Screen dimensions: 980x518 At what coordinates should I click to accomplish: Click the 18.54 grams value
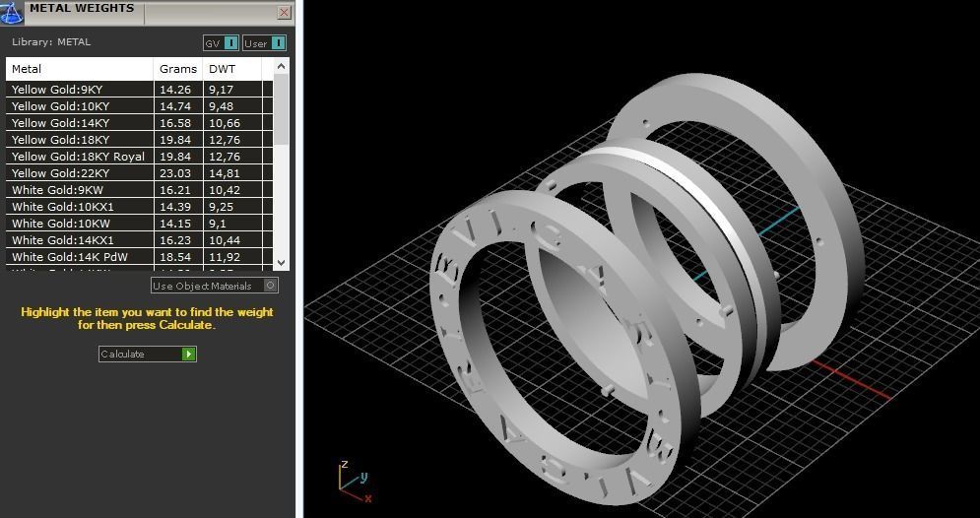(175, 257)
